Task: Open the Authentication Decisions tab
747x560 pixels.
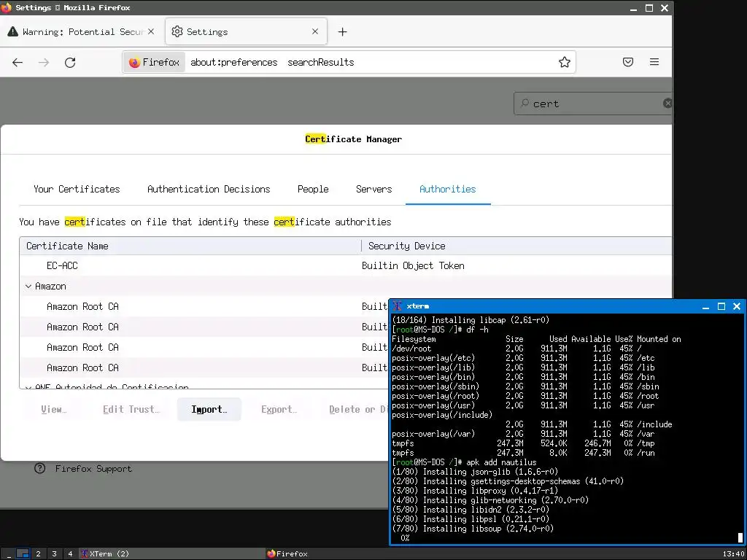Action: coord(209,189)
